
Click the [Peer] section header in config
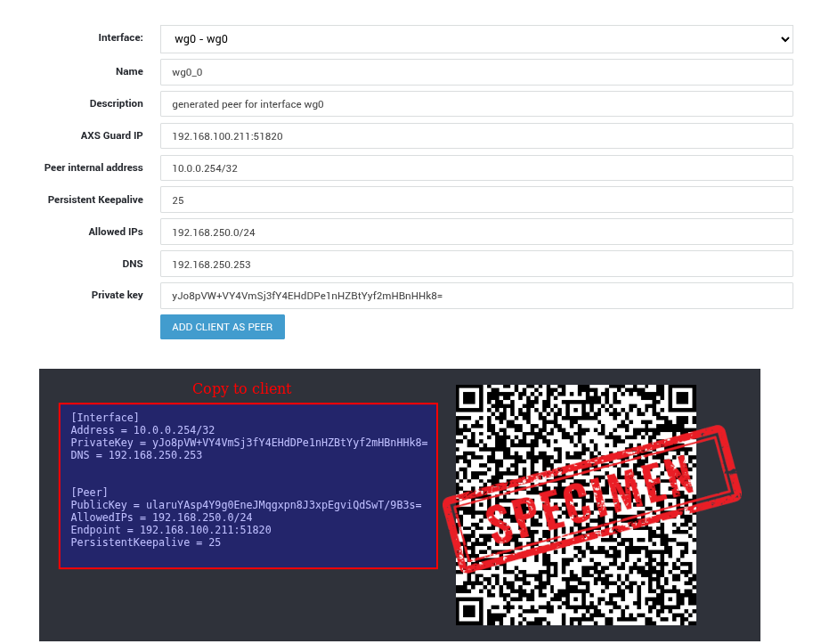point(89,493)
